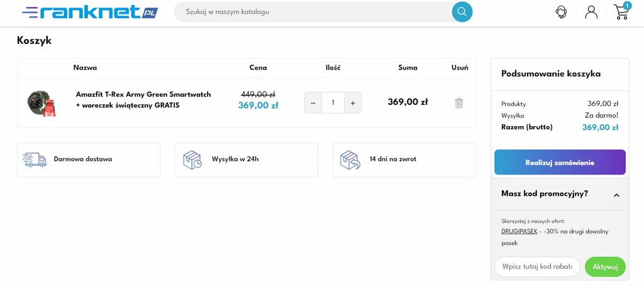
Task: Click the Darmowa dostawa text
Action: click(x=82, y=159)
